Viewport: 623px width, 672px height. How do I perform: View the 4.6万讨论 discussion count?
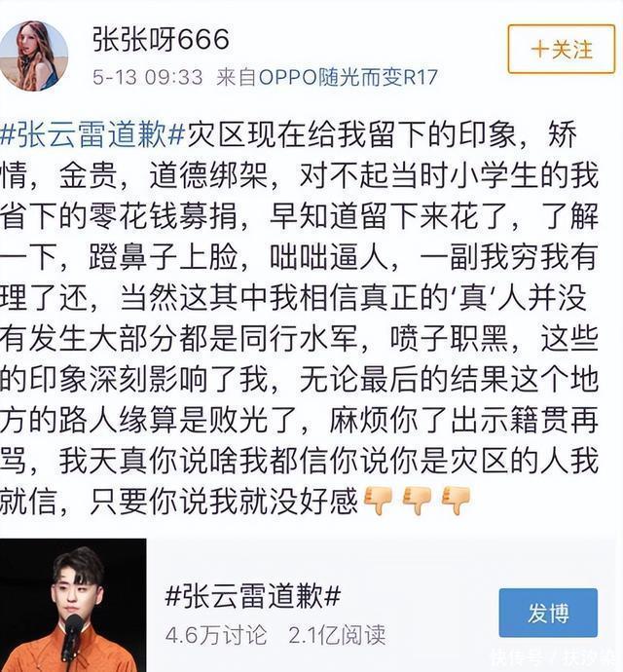(x=216, y=635)
